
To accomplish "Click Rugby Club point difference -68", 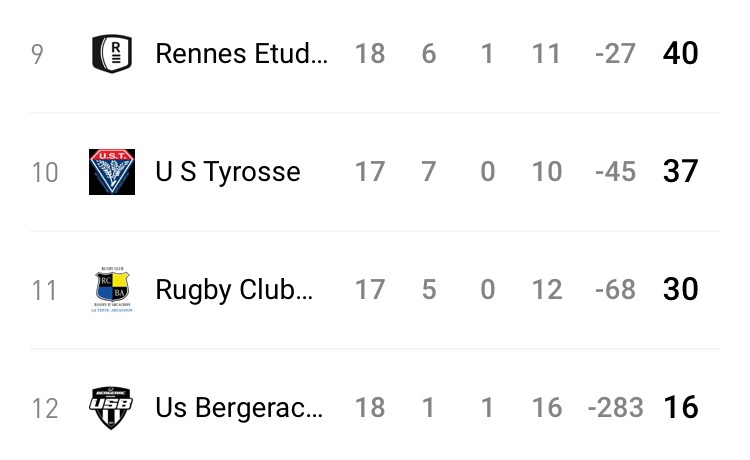I will (x=615, y=290).
